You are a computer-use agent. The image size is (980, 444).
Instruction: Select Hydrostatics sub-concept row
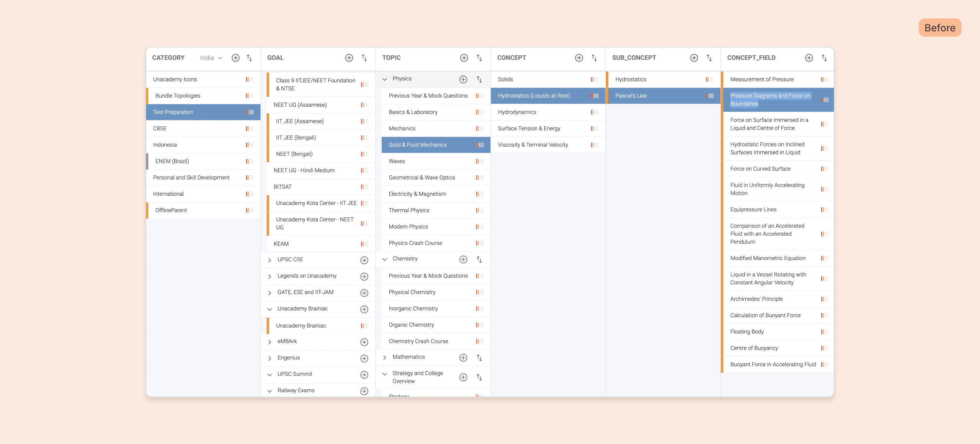630,79
